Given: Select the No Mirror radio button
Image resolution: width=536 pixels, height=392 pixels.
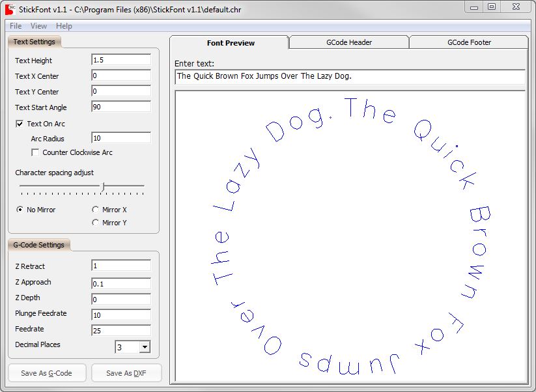Looking at the screenshot, I should [x=20, y=210].
